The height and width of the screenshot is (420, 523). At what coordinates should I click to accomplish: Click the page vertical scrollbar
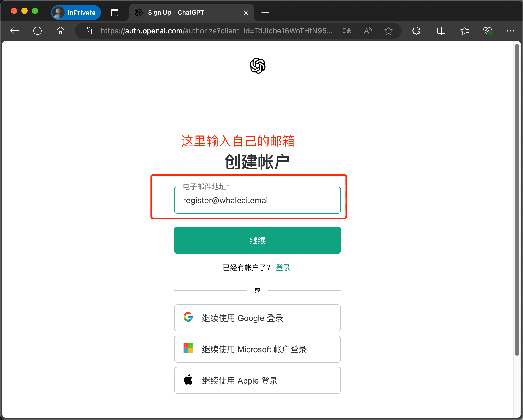coord(517,200)
